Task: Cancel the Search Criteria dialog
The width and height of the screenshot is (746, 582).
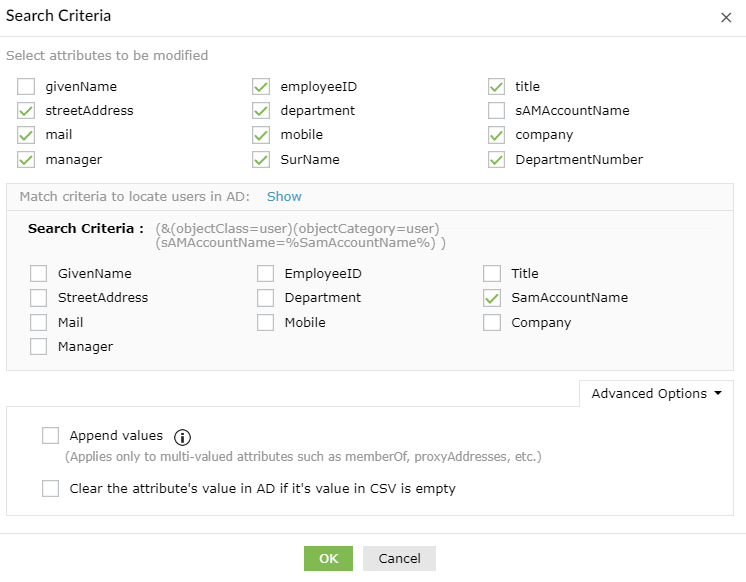Action: click(x=399, y=558)
